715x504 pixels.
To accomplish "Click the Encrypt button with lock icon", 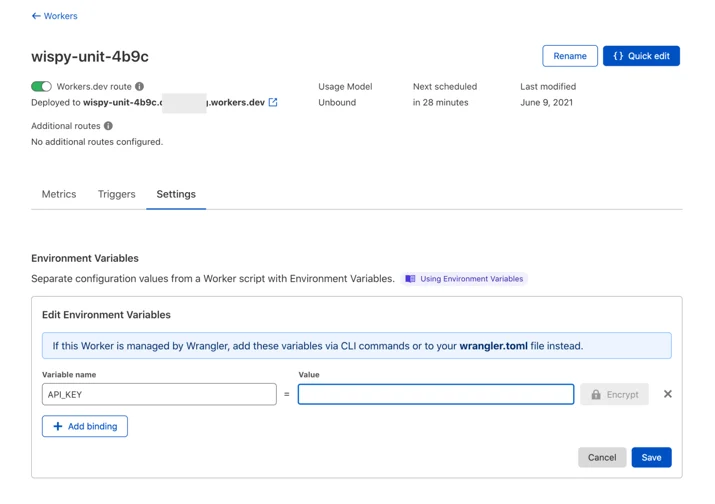I will (x=614, y=394).
